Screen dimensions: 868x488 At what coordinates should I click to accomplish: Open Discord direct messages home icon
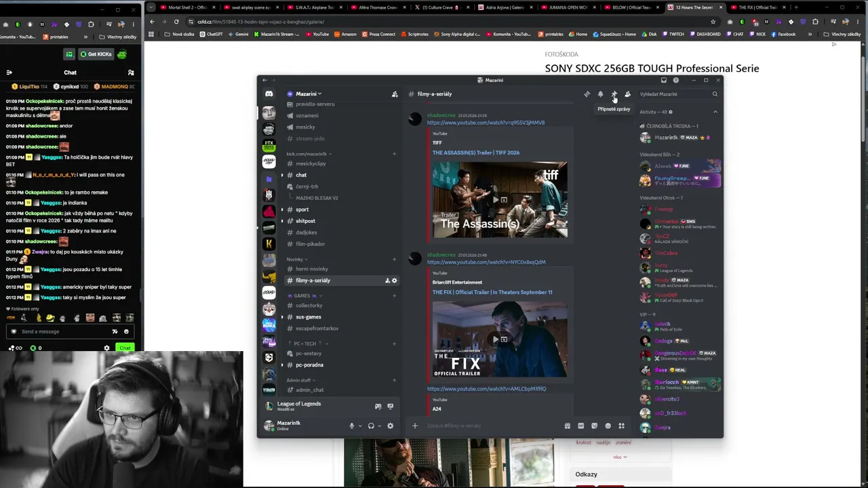[x=269, y=94]
